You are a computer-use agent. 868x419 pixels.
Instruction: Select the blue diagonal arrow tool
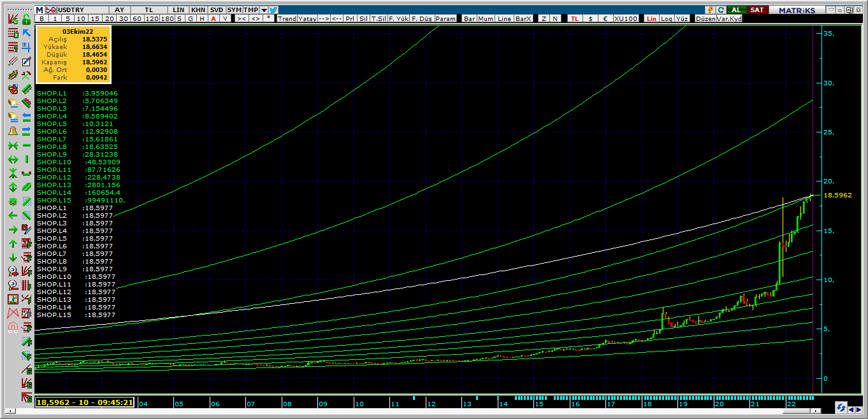pos(26,34)
